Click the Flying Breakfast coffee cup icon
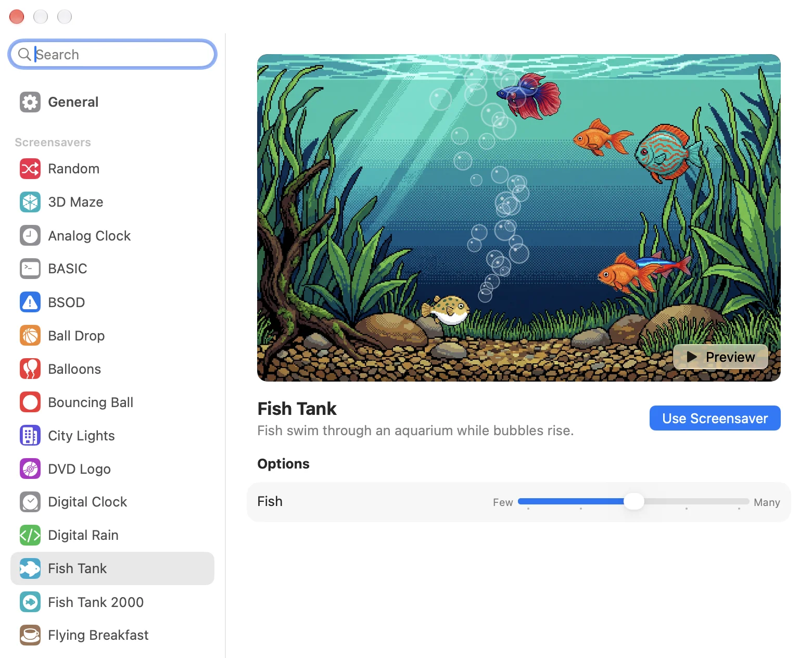The image size is (812, 658). 30,635
